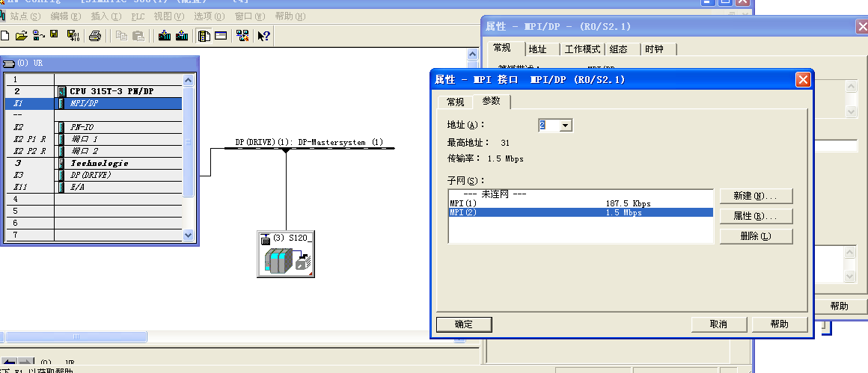Click the Copy toolbar icon

(121, 36)
